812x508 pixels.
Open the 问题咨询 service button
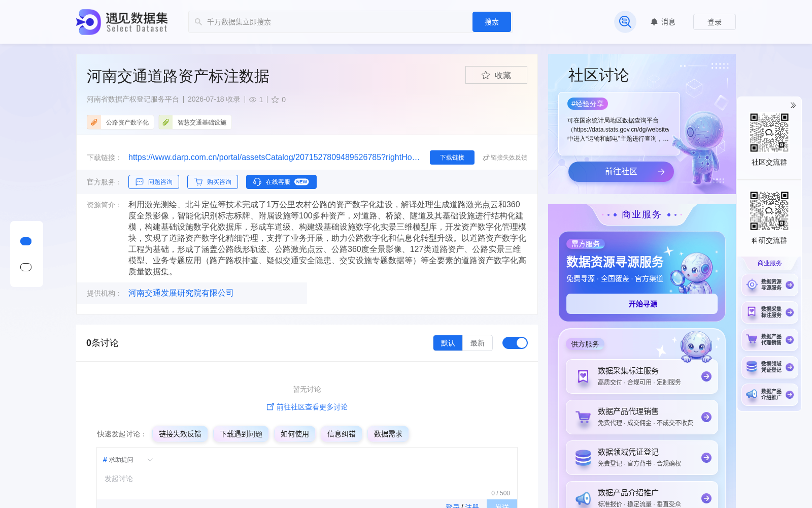pyautogui.click(x=154, y=182)
